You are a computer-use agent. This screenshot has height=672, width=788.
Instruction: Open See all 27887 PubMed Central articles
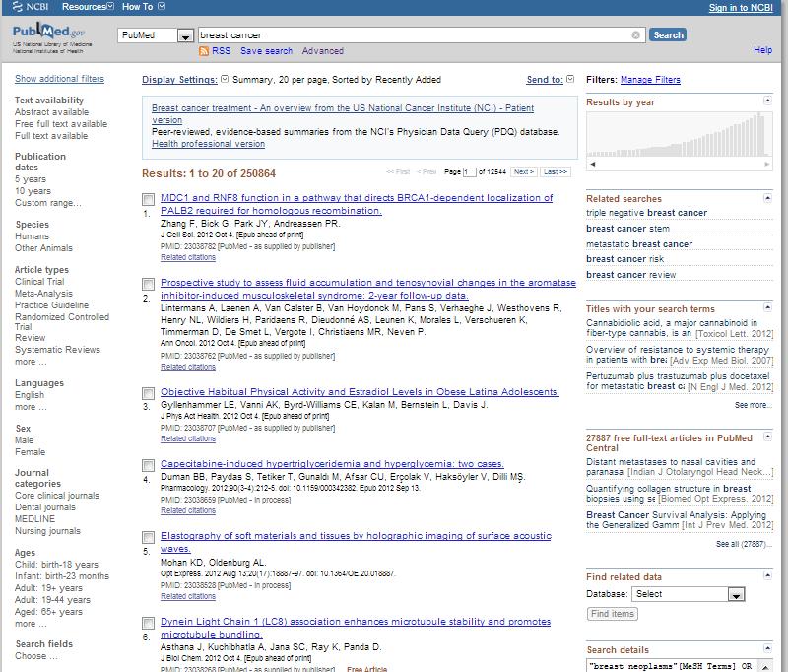tap(744, 544)
